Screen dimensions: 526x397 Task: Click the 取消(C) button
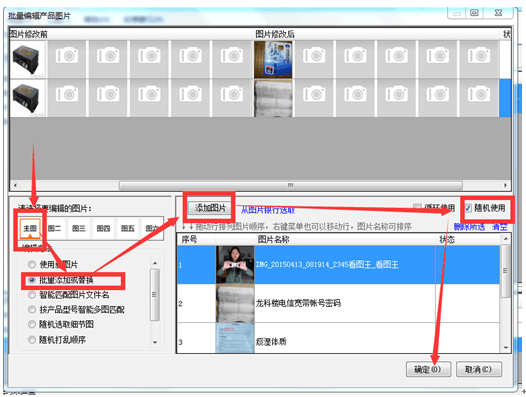479,369
